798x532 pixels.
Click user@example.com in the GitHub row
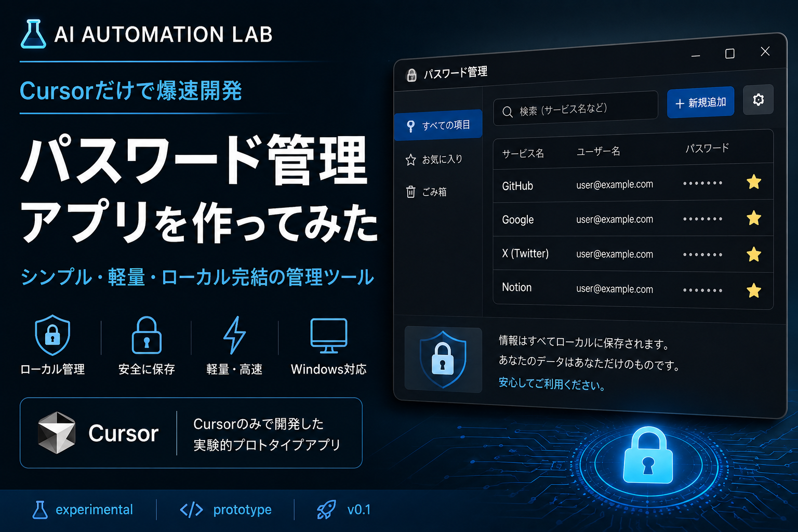pos(615,184)
